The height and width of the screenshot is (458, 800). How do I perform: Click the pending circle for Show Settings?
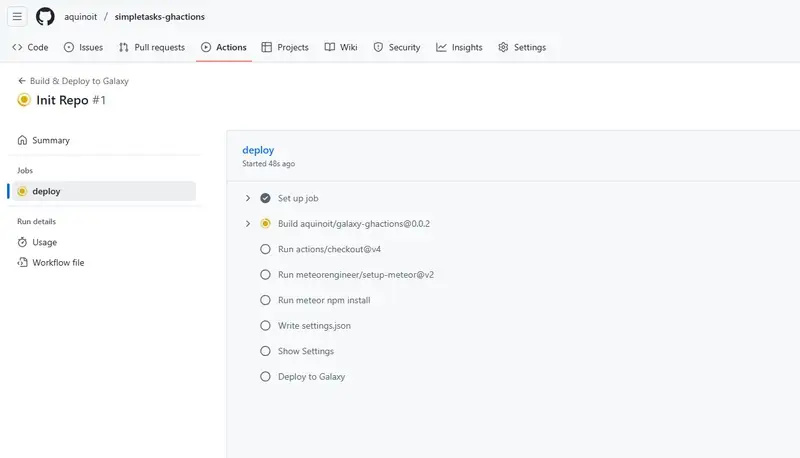point(265,351)
